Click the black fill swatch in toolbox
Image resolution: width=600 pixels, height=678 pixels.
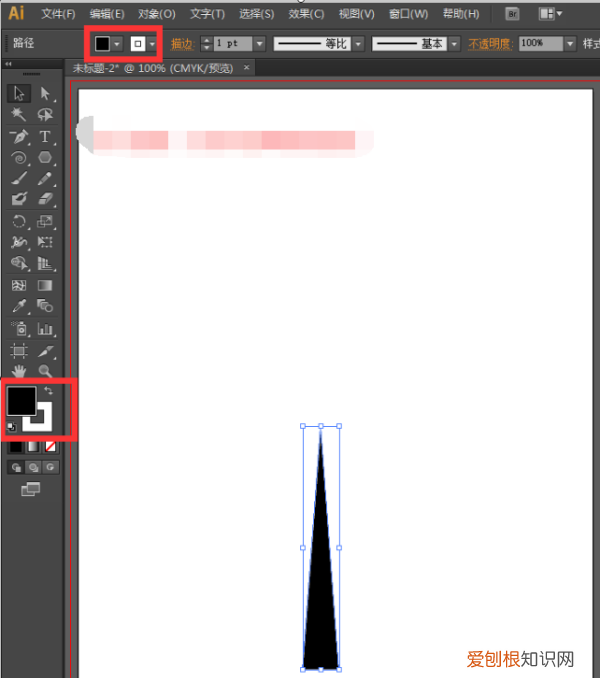click(20, 401)
